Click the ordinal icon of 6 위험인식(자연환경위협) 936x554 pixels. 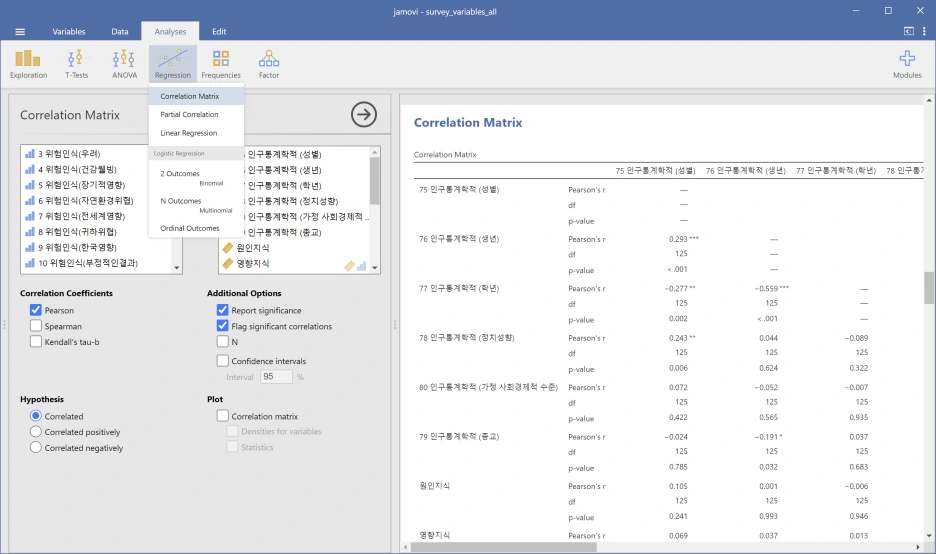[x=30, y=201]
